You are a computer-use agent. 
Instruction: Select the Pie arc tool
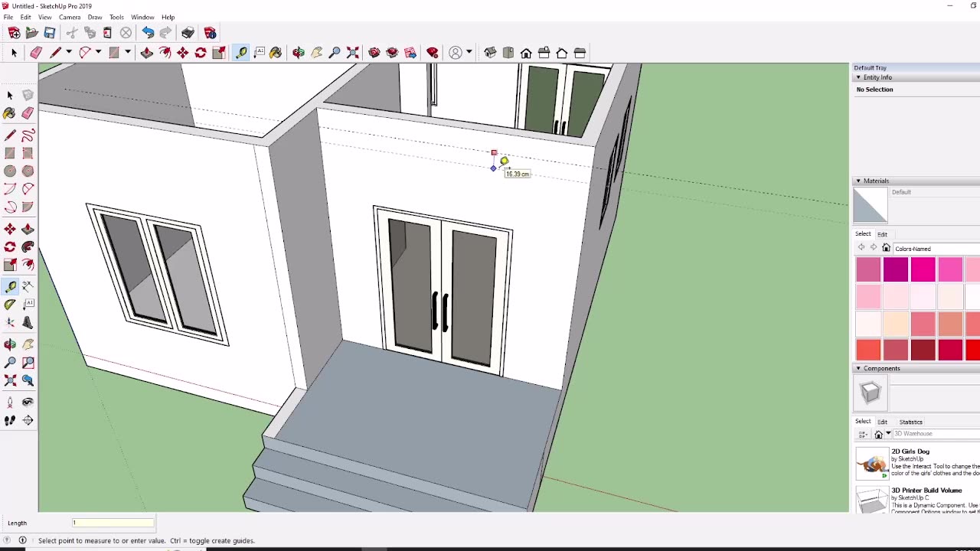tap(28, 207)
